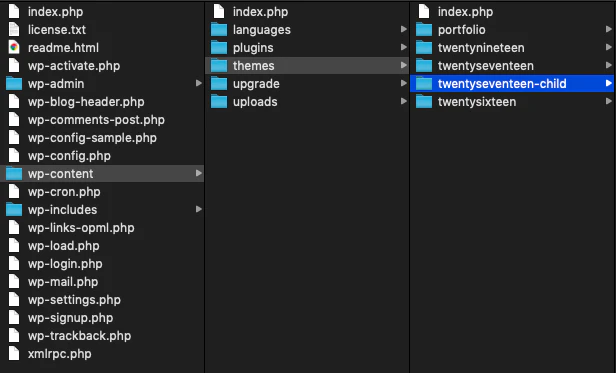Select the twentysixteen folder name

[477, 102]
